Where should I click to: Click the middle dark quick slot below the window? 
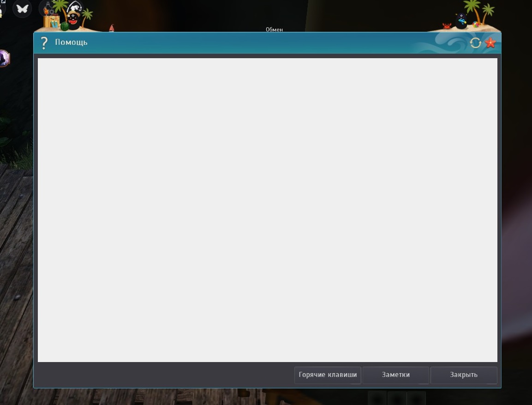[x=397, y=398]
